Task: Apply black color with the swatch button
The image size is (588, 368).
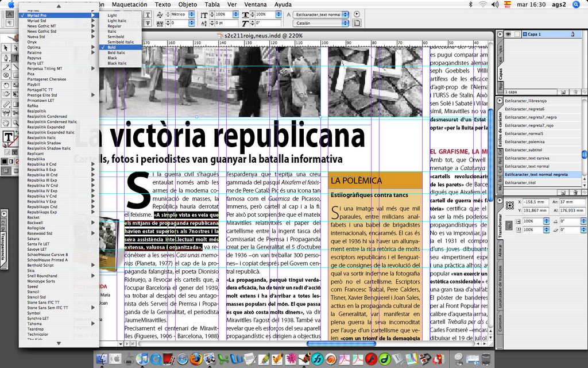Action: tap(5, 162)
